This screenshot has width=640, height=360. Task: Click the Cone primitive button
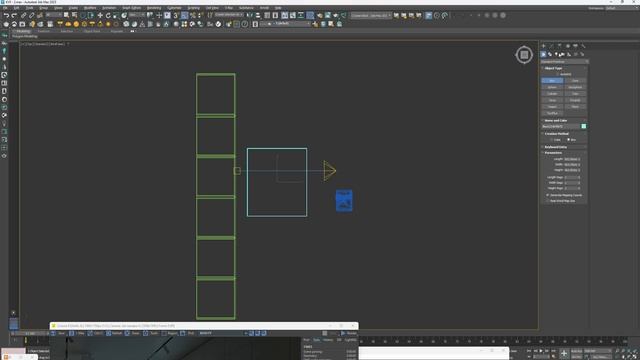click(576, 80)
